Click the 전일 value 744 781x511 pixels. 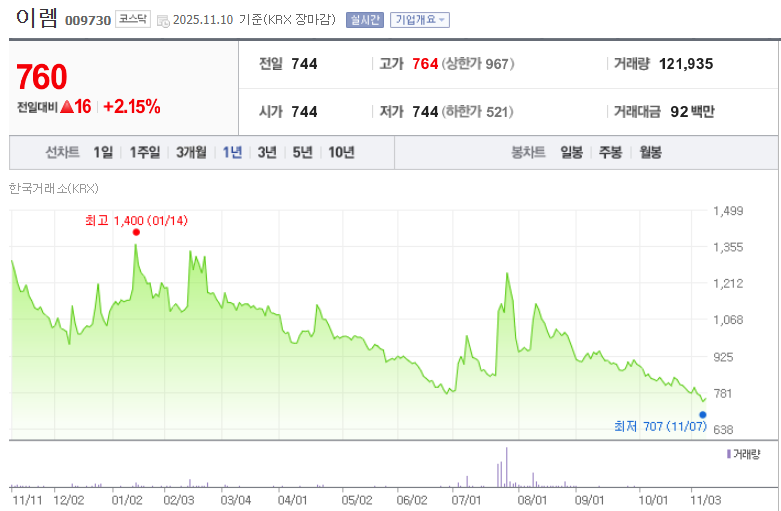304,64
